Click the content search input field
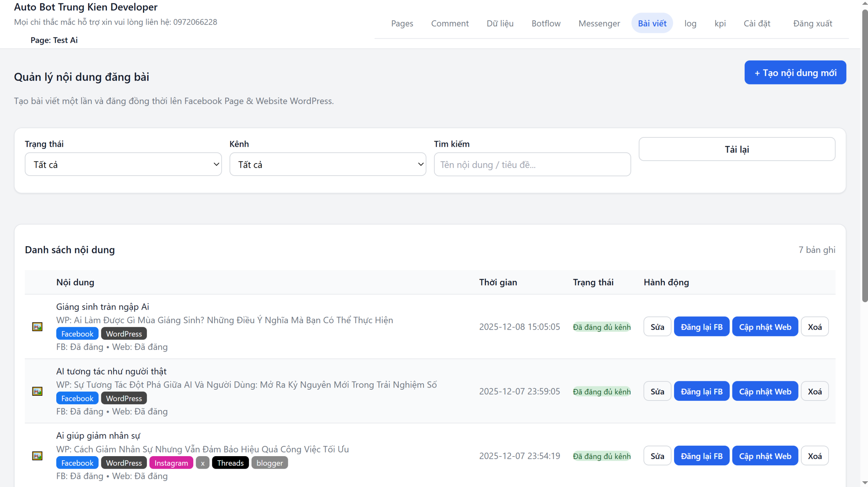This screenshot has width=868, height=487. [x=532, y=164]
